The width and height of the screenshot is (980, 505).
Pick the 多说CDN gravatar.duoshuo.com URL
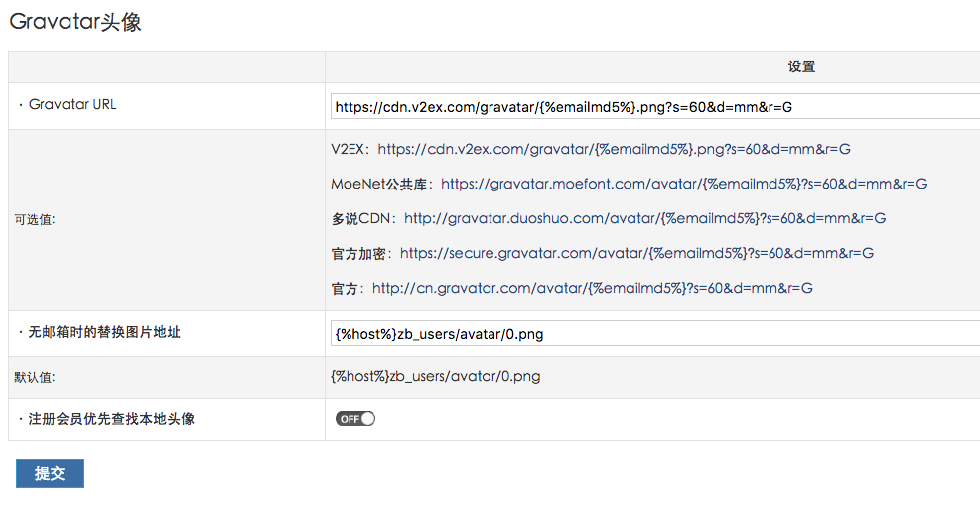644,218
